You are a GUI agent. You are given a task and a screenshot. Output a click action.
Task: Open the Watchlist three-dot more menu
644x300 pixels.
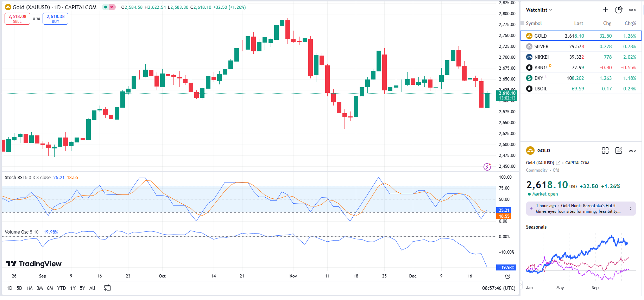coord(632,10)
